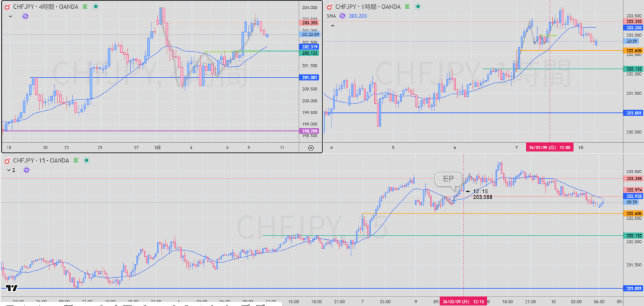
Task: Click the purple indicator icon on 4時間 chart
Action: click(26, 16)
